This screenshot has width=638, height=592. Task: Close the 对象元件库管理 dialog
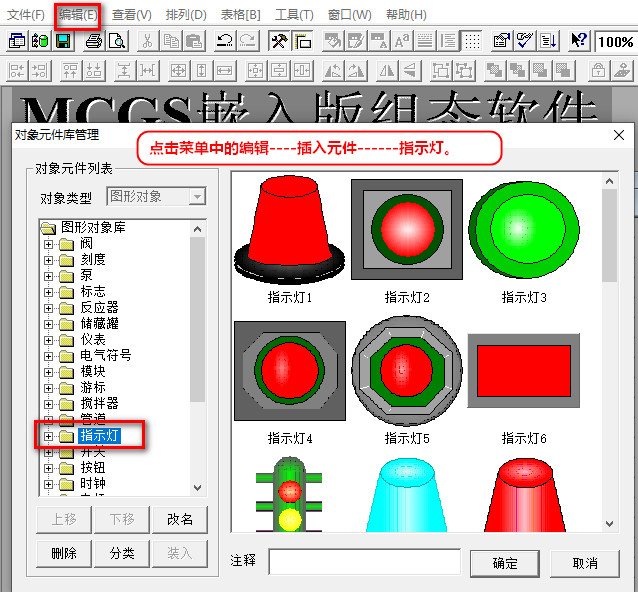click(618, 135)
